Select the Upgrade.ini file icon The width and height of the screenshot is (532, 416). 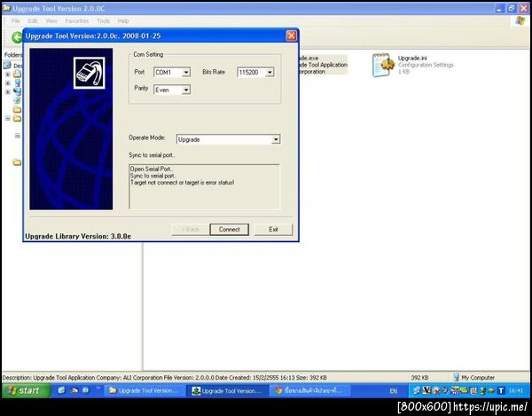(x=383, y=65)
